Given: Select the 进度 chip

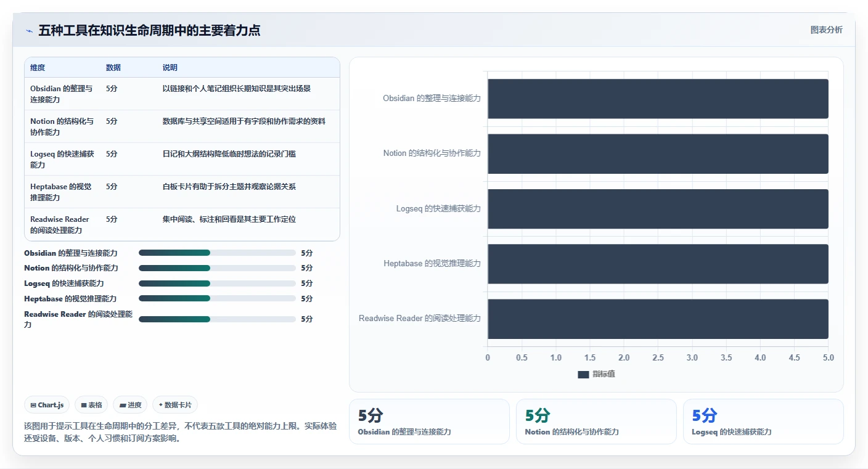Looking at the screenshot, I should (x=130, y=405).
